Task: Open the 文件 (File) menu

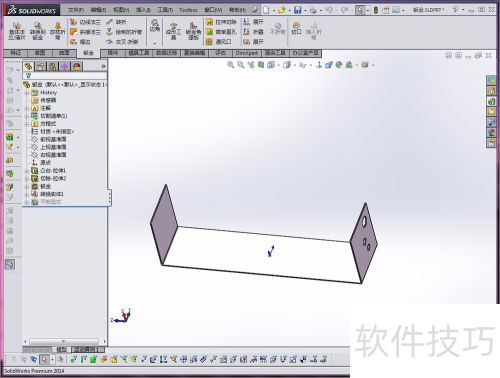Action: point(76,10)
